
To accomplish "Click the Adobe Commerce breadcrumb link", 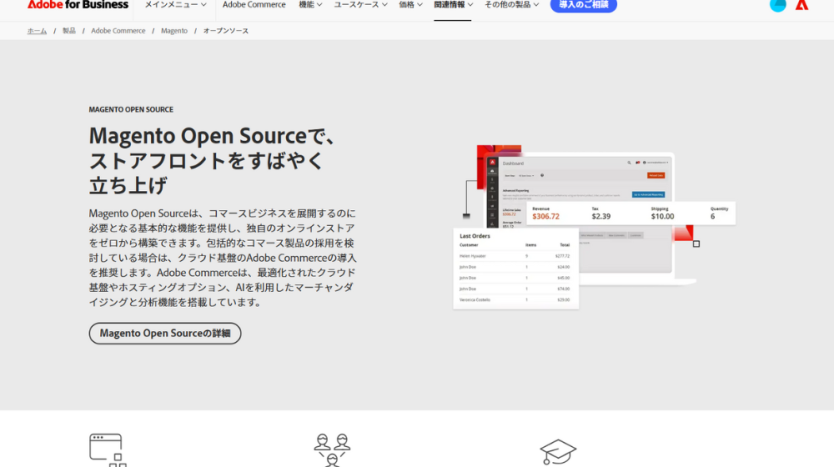I will pyautogui.click(x=118, y=31).
